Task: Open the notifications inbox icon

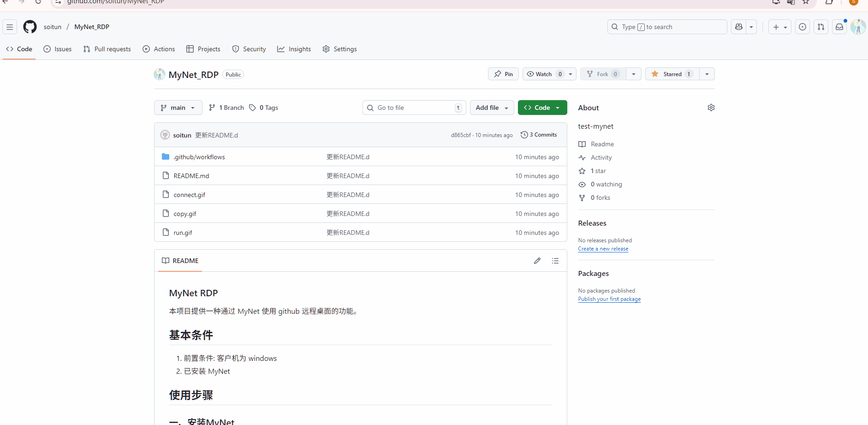Action: [839, 27]
